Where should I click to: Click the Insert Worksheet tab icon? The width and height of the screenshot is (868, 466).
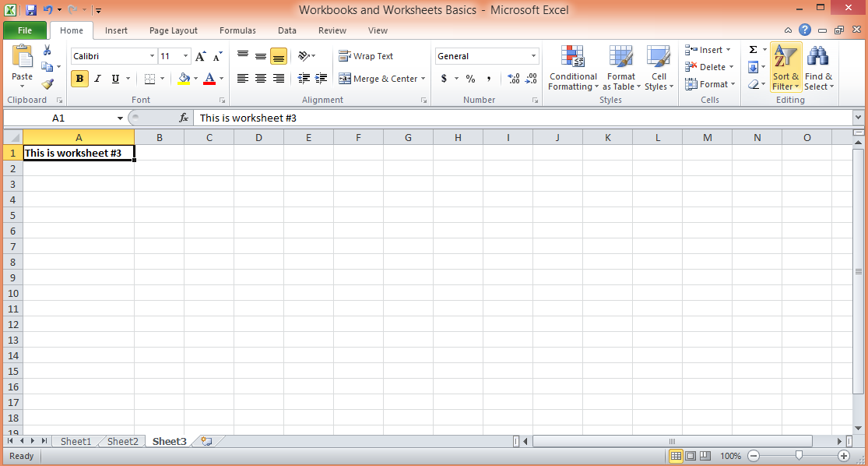tap(206, 441)
